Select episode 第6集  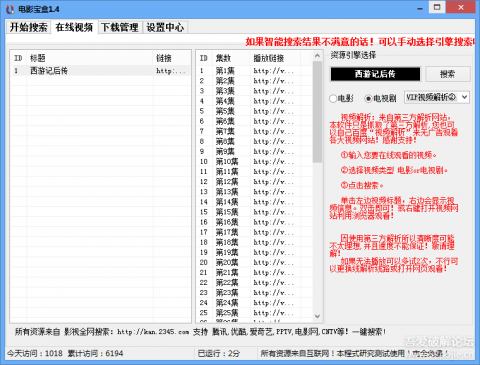tap(255, 121)
